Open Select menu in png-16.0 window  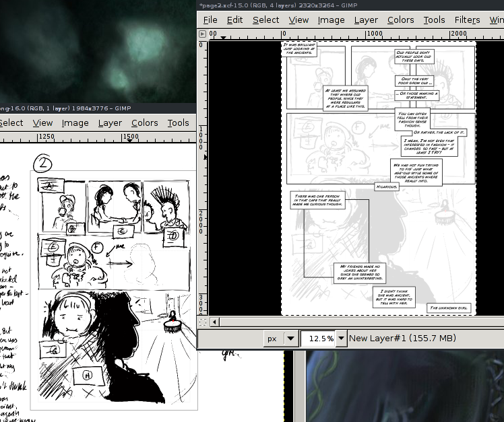coord(11,123)
